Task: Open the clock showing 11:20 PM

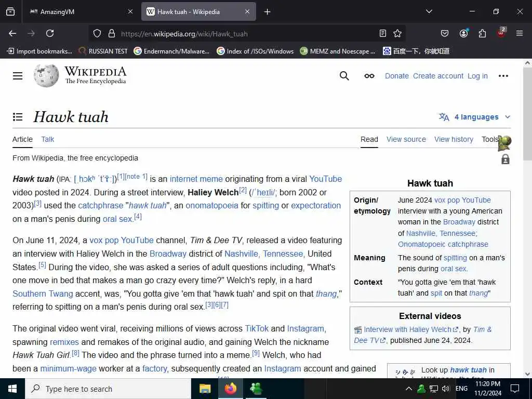Action: tap(488, 389)
